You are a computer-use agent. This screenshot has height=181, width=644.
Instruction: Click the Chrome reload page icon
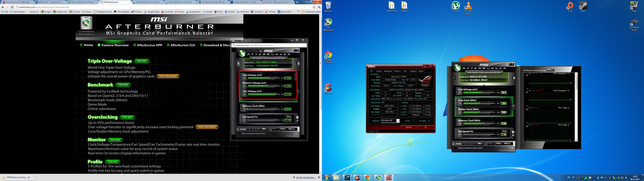[x=12, y=7]
